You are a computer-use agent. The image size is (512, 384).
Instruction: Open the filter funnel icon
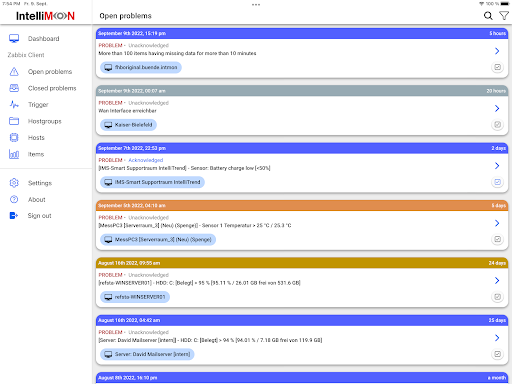coord(504,16)
